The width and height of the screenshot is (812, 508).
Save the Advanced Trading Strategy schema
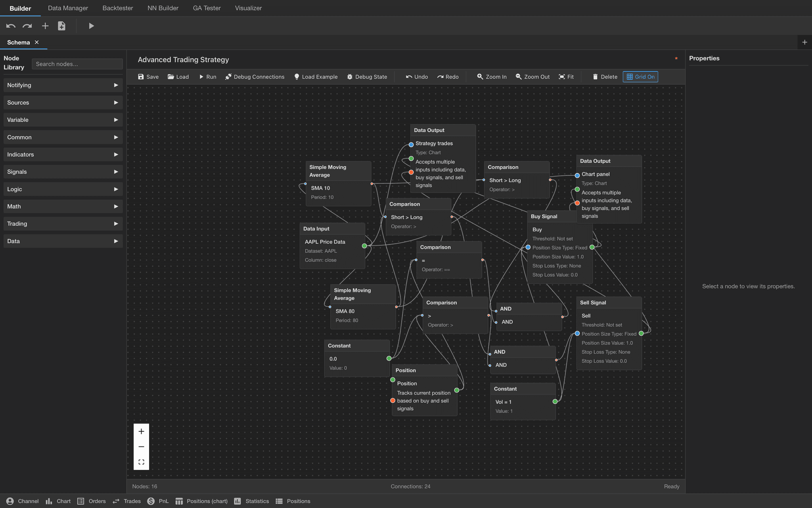pos(148,77)
